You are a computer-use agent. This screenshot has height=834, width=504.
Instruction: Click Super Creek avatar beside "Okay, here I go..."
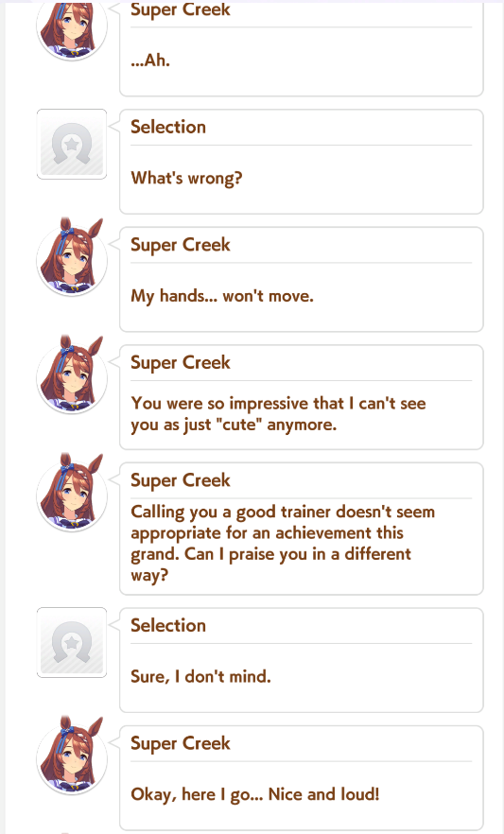pos(72,756)
